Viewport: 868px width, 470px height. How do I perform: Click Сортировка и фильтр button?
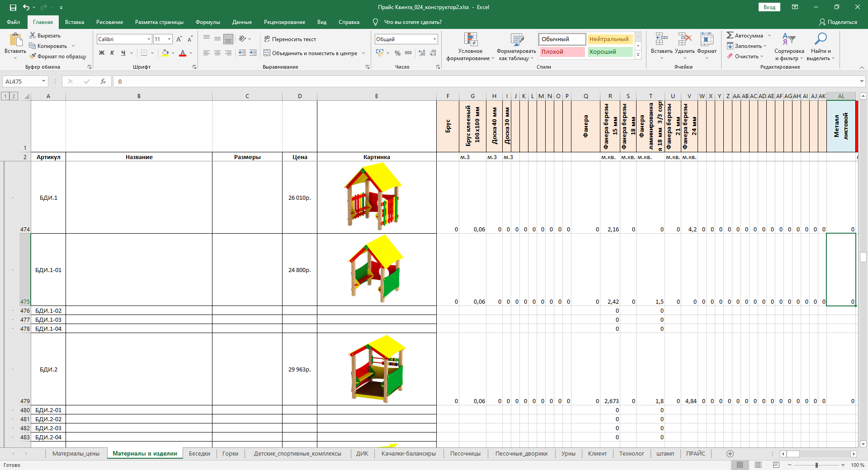(789, 47)
